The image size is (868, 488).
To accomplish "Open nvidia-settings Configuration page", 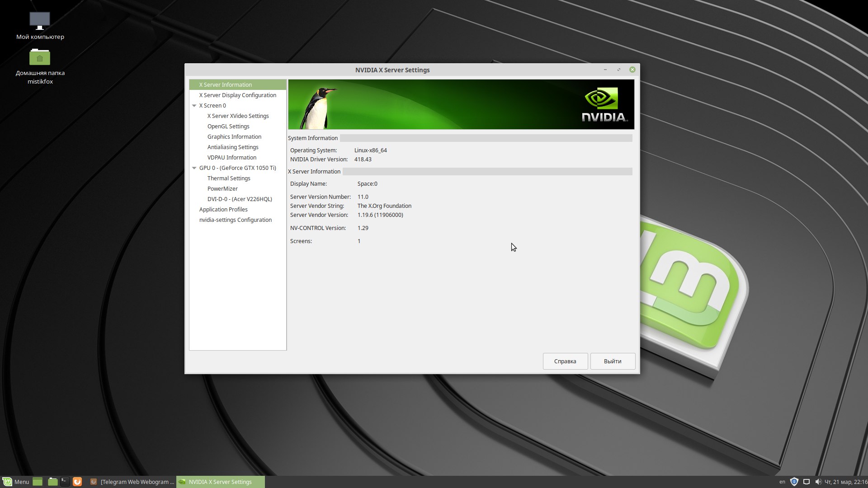I will tap(238, 220).
